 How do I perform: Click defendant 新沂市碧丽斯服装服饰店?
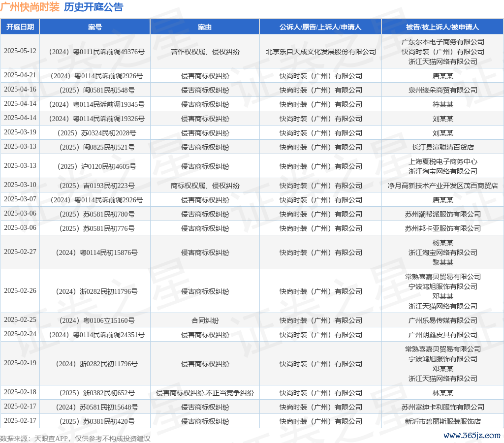[442, 421]
